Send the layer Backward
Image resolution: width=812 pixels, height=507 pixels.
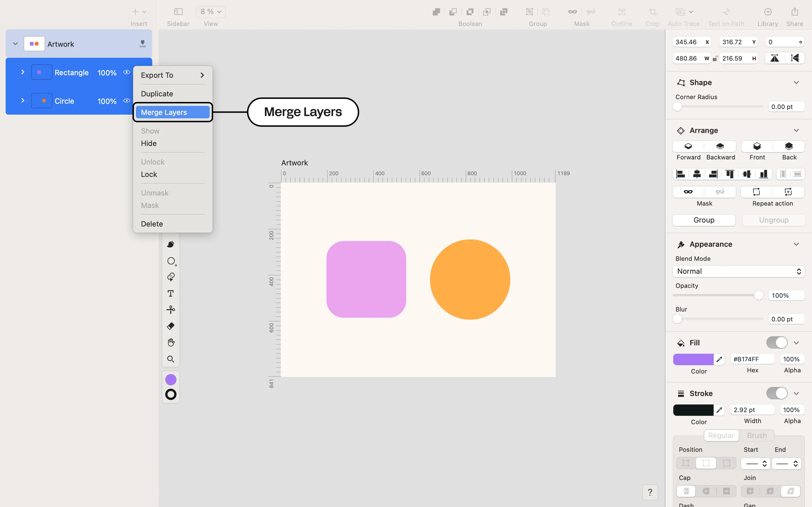(x=720, y=146)
